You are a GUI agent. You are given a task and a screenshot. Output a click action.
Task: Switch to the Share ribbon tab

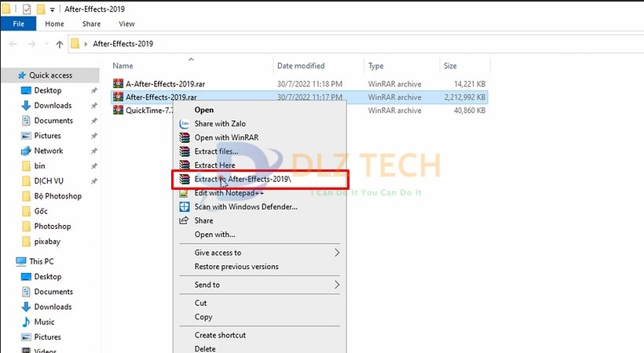pos(91,24)
